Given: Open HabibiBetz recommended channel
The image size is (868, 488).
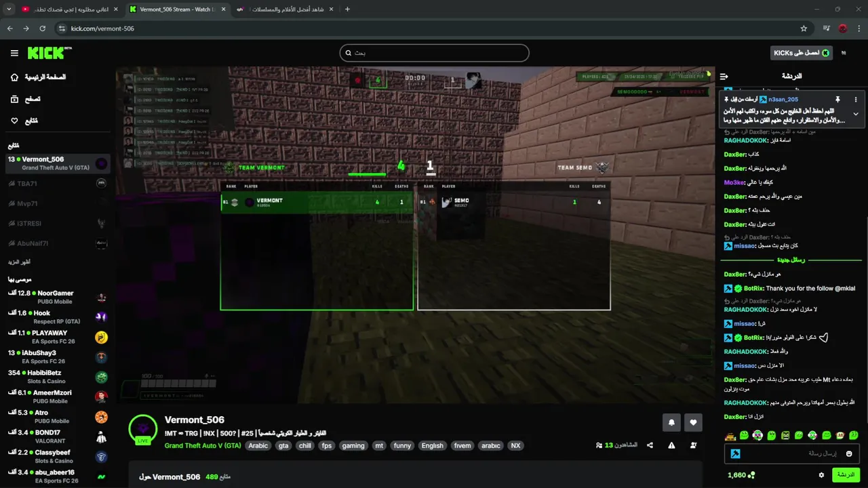Looking at the screenshot, I should pos(58,377).
